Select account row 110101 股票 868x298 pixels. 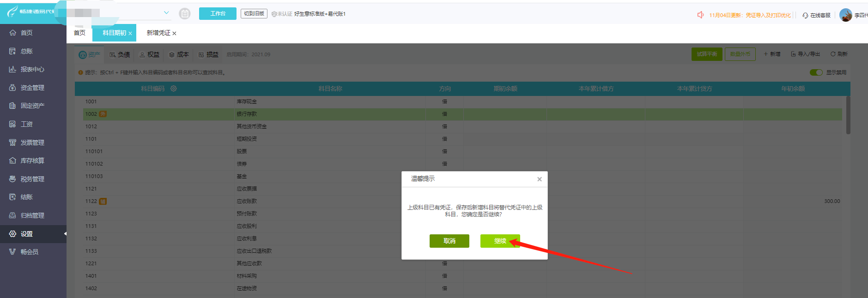click(462, 151)
